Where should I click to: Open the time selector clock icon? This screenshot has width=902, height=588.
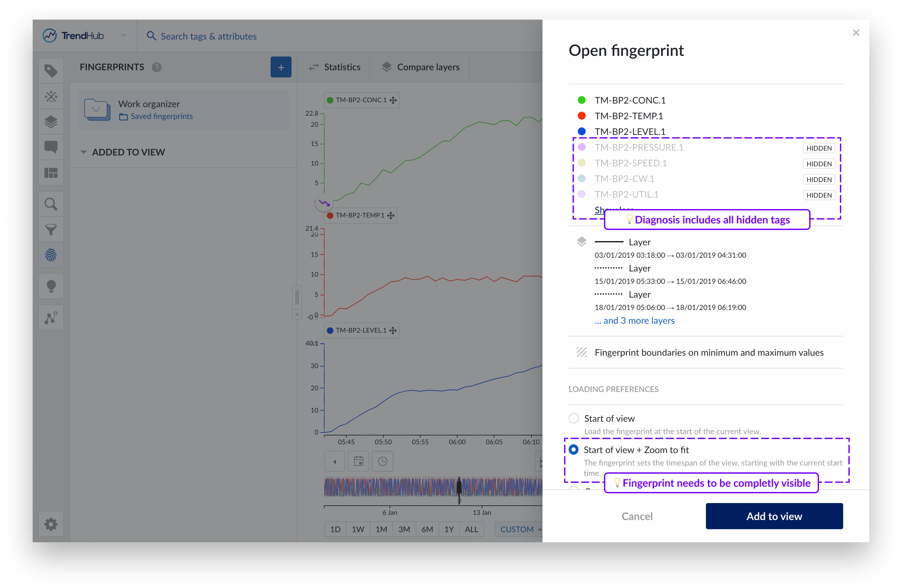click(x=382, y=461)
